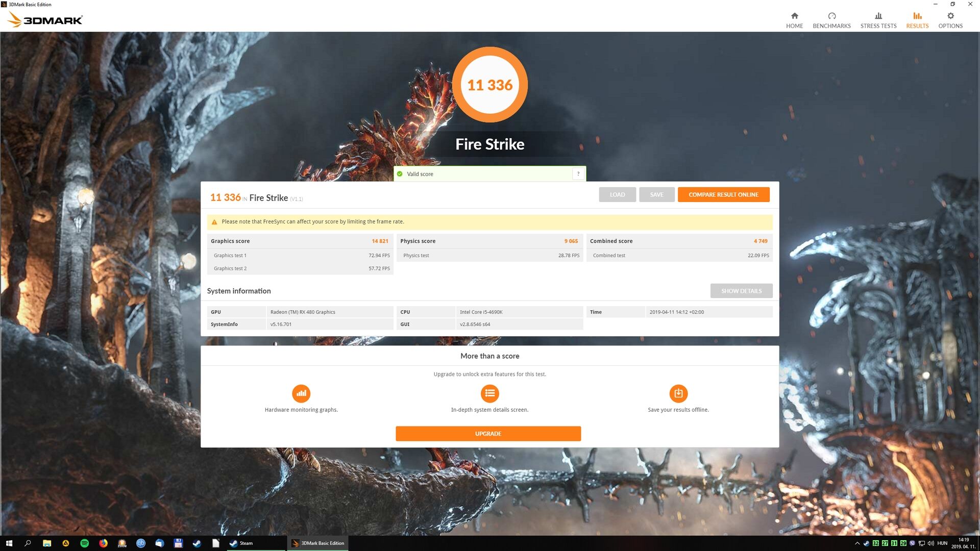The width and height of the screenshot is (980, 551).
Task: Click the Hardware monitoring graphs icon
Action: (301, 393)
